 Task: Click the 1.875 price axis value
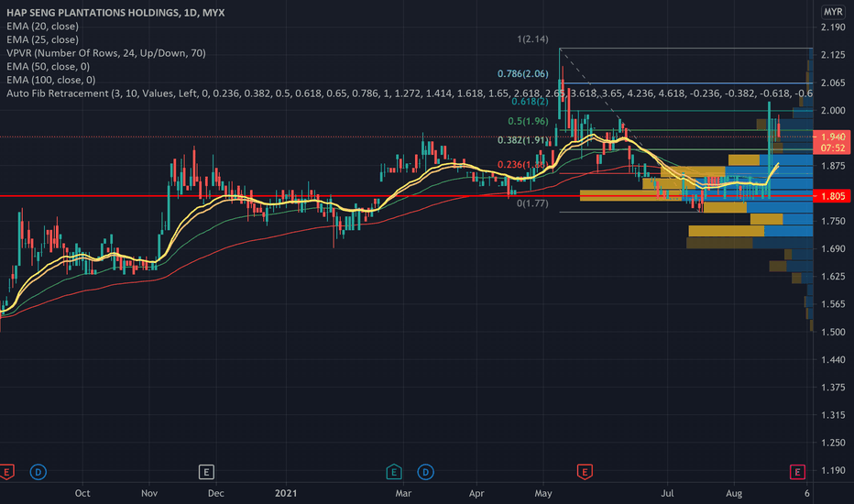coord(833,166)
